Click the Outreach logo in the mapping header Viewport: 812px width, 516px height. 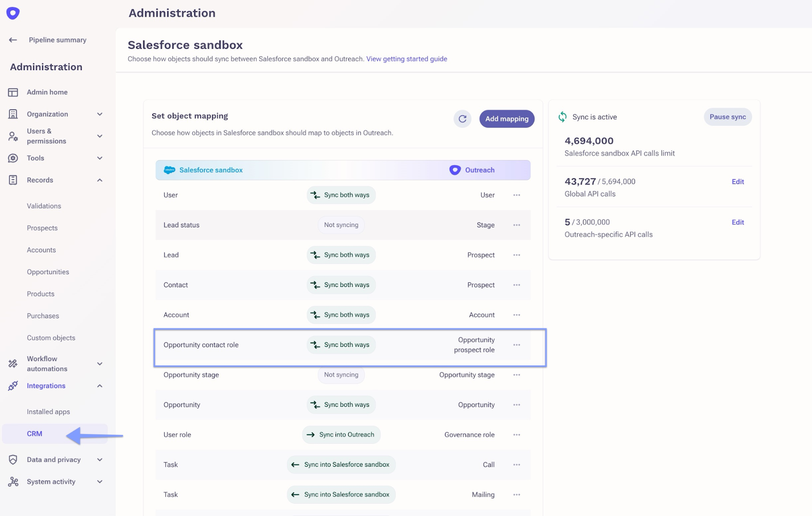point(455,170)
